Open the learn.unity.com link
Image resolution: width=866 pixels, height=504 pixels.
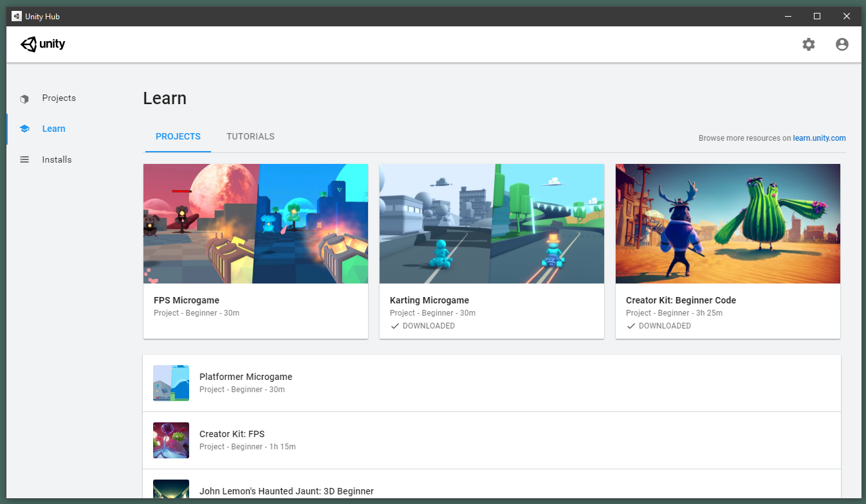[819, 138]
